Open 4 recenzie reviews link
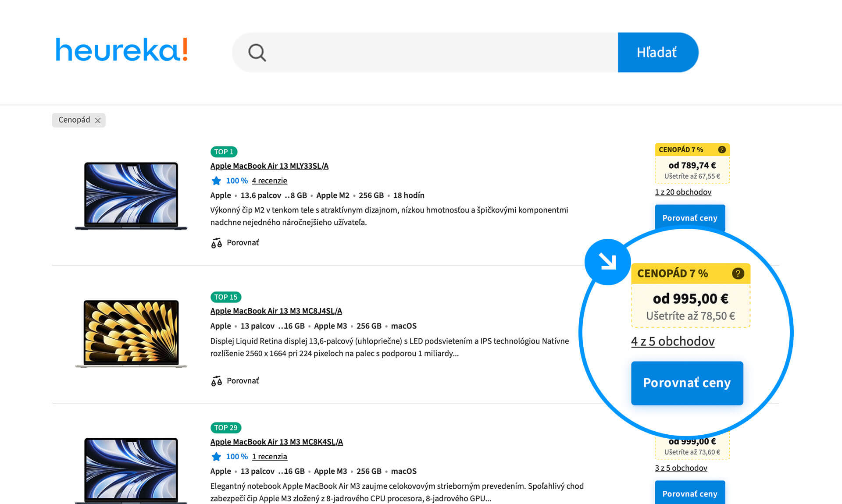Viewport: 842px width, 504px height. 269,181
